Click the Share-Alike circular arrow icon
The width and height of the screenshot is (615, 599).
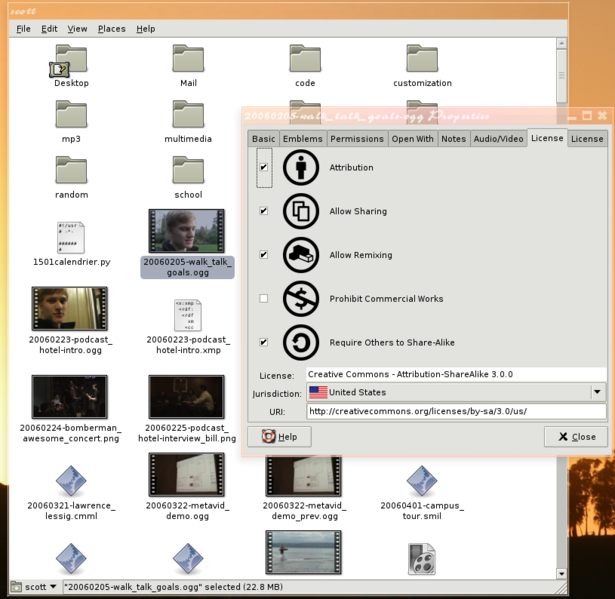(x=301, y=342)
